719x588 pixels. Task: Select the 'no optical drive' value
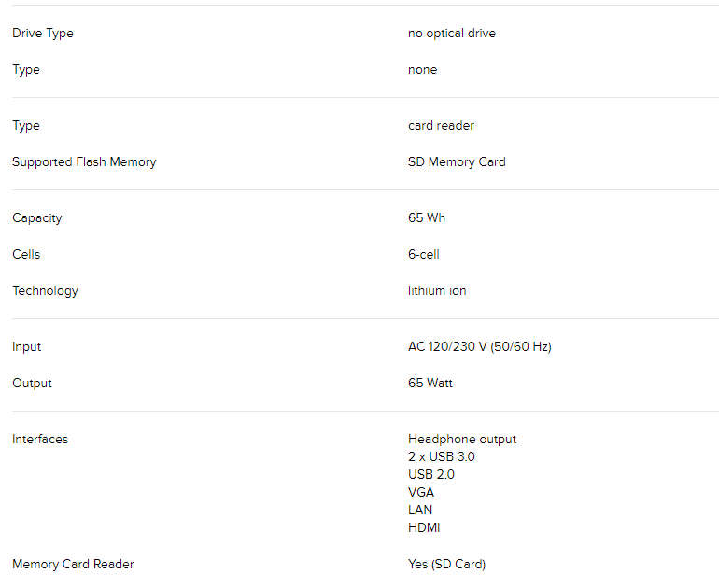click(x=452, y=34)
